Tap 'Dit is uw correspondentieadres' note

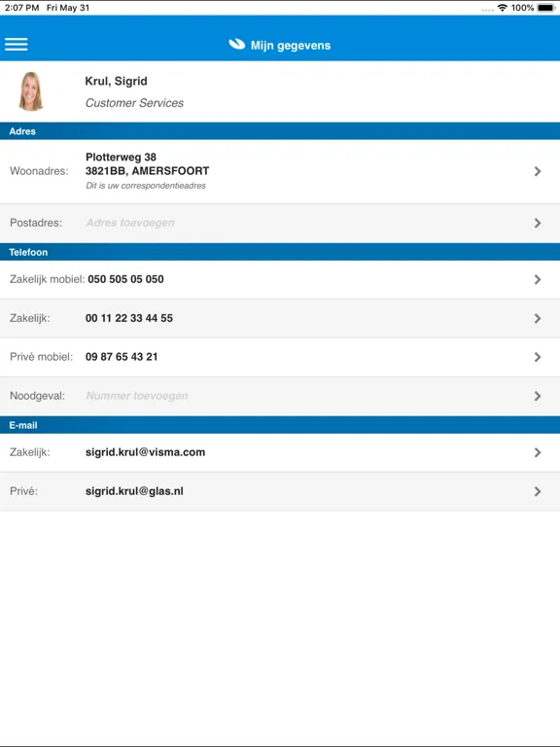point(146,186)
